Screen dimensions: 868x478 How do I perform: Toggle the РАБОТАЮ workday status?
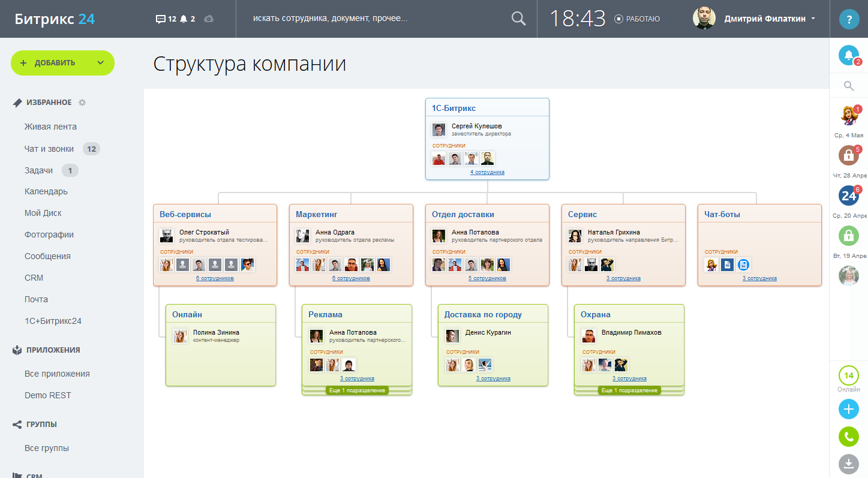(637, 19)
